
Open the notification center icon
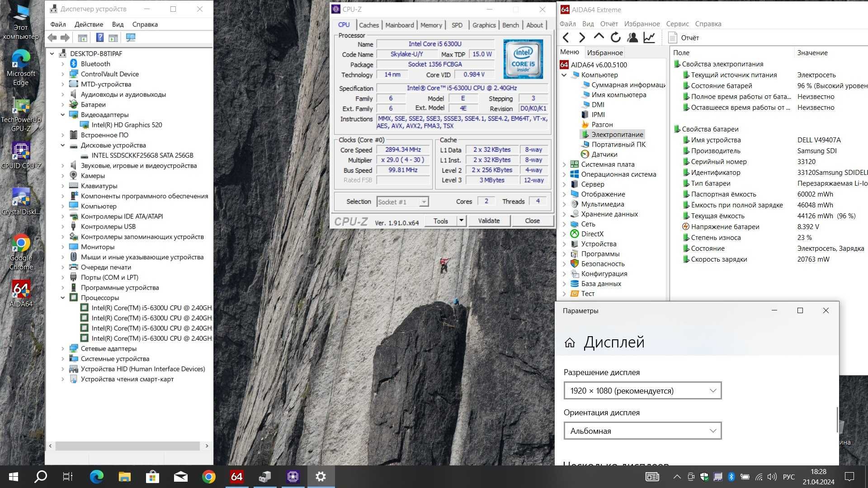[x=849, y=476]
